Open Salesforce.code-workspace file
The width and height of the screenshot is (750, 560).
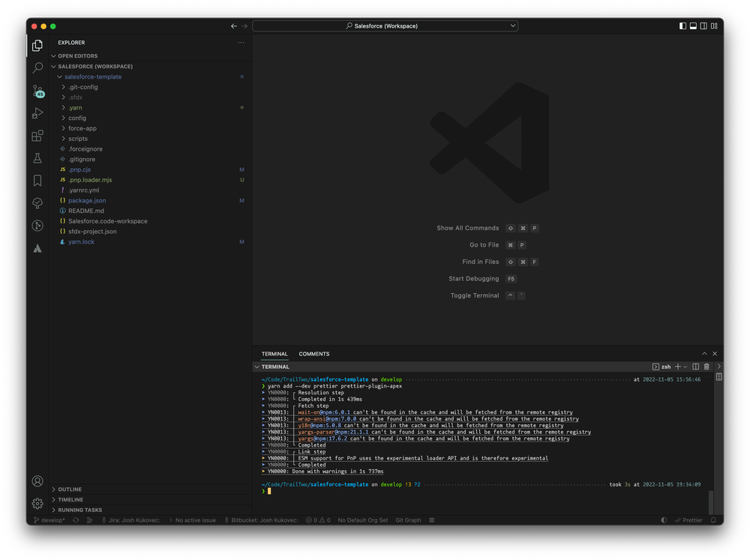(x=151, y=221)
